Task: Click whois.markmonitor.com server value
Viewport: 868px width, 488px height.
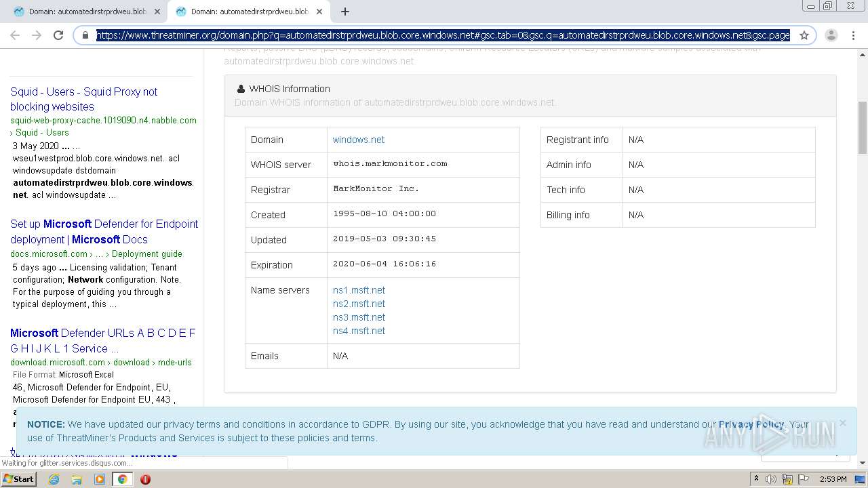Action: [x=390, y=163]
